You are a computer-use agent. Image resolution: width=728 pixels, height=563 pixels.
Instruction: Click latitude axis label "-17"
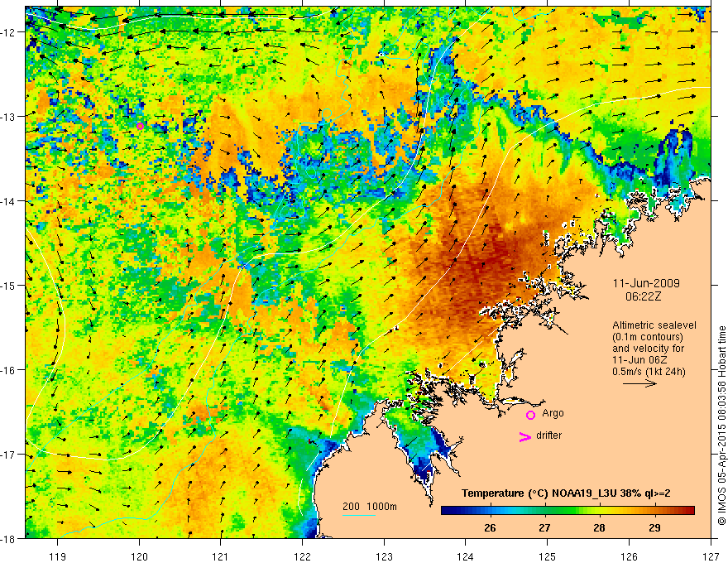(x=9, y=455)
